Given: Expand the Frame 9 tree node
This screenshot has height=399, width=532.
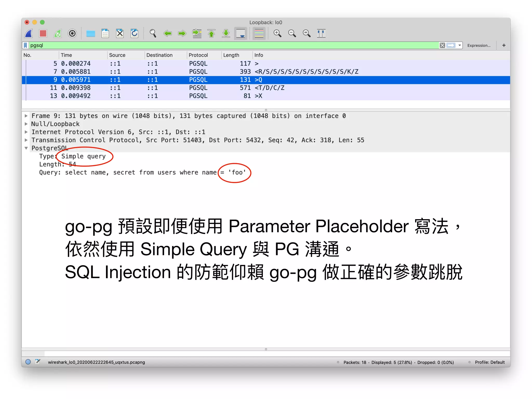Looking at the screenshot, I should [x=26, y=116].
